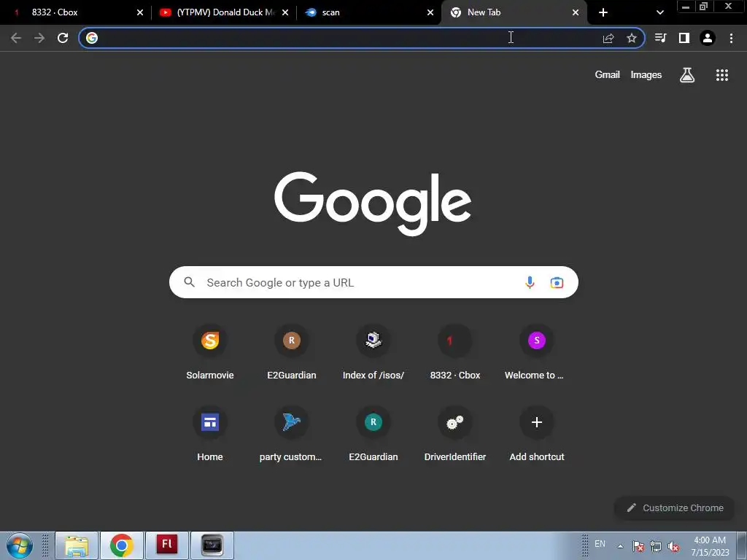The width and height of the screenshot is (747, 560).
Task: Open the 8332 · Cbox shortcut tile
Action: (455, 352)
